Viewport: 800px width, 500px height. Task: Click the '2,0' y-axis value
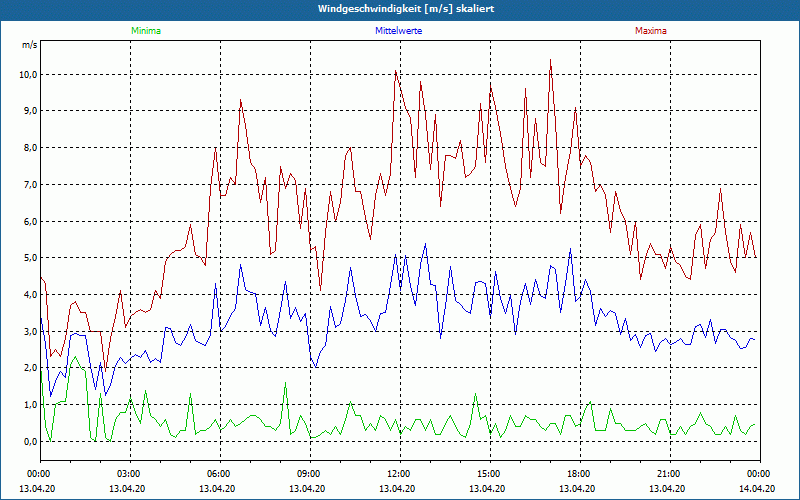(30, 368)
